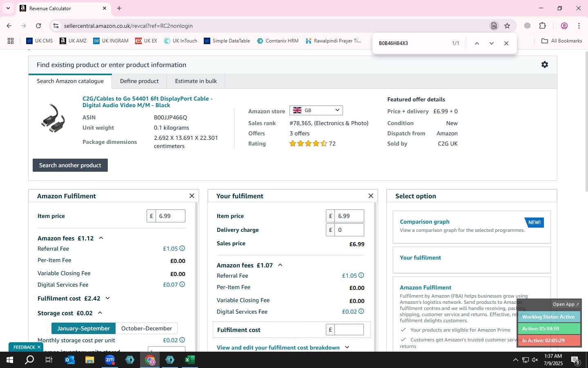
Task: Click Delivery charge input field
Action: click(349, 230)
